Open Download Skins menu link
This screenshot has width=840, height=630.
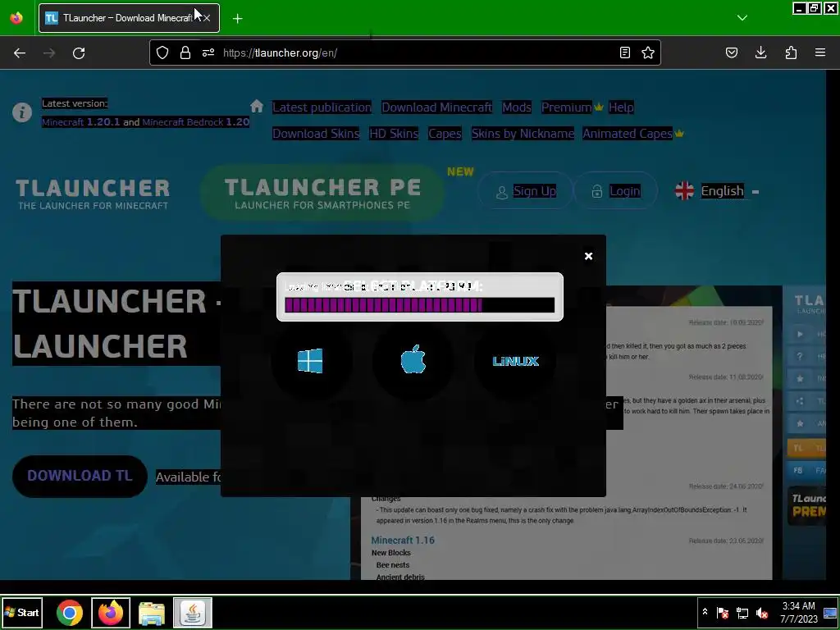tap(316, 134)
